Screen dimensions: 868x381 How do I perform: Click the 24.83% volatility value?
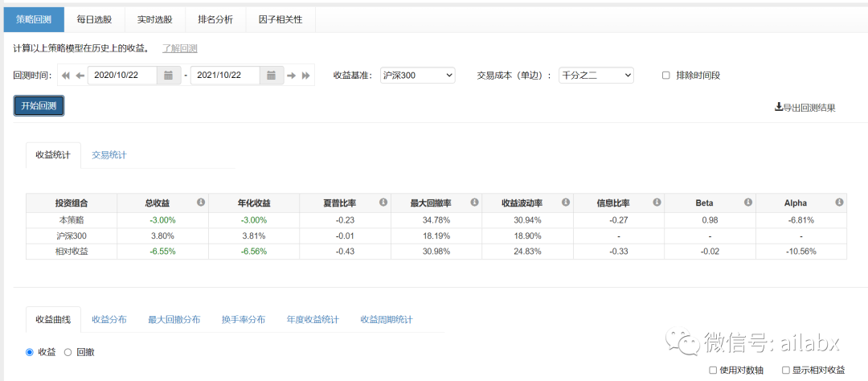(x=528, y=251)
